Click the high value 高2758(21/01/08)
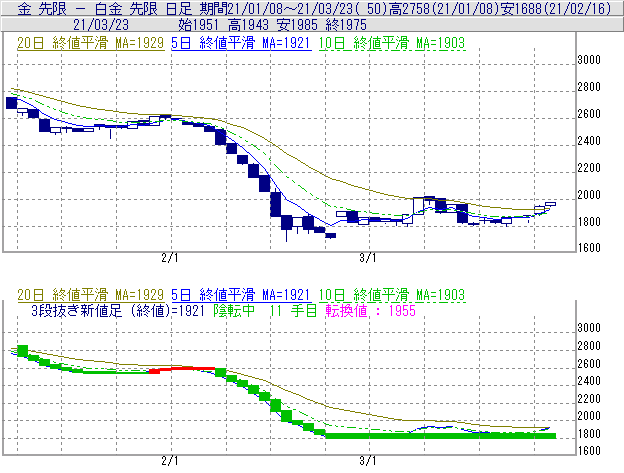This screenshot has width=624, height=473. pos(443,9)
